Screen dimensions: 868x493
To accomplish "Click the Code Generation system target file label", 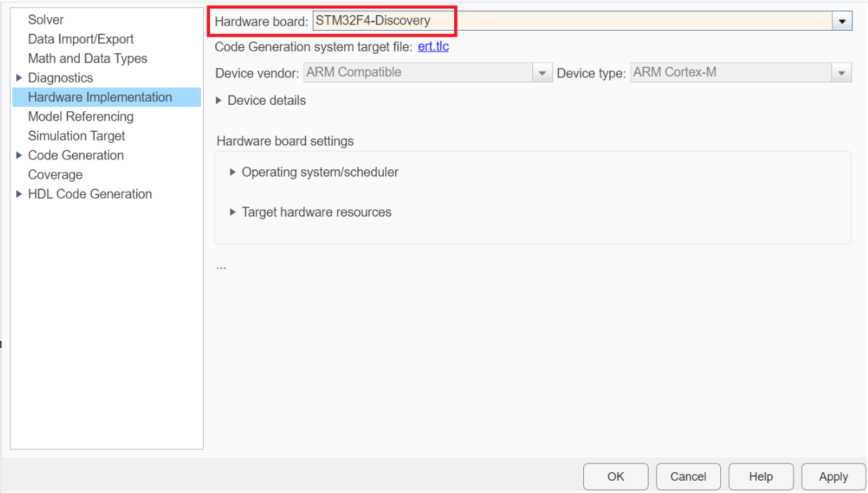I will 313,47.
